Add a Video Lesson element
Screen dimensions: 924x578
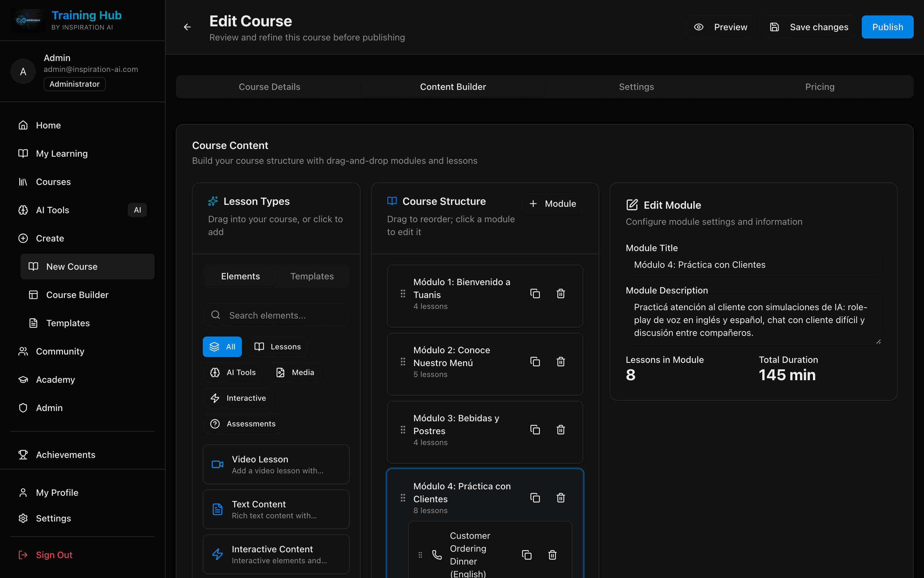click(x=276, y=464)
